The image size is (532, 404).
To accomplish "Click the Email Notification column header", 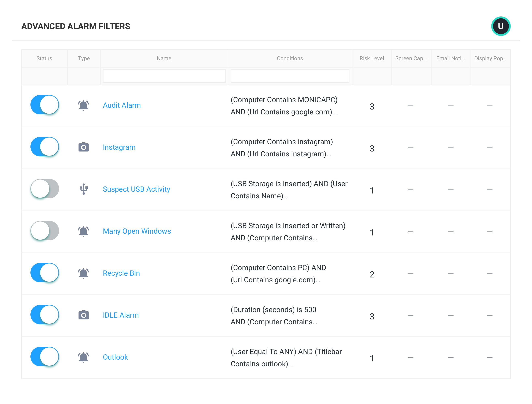I will pos(450,58).
